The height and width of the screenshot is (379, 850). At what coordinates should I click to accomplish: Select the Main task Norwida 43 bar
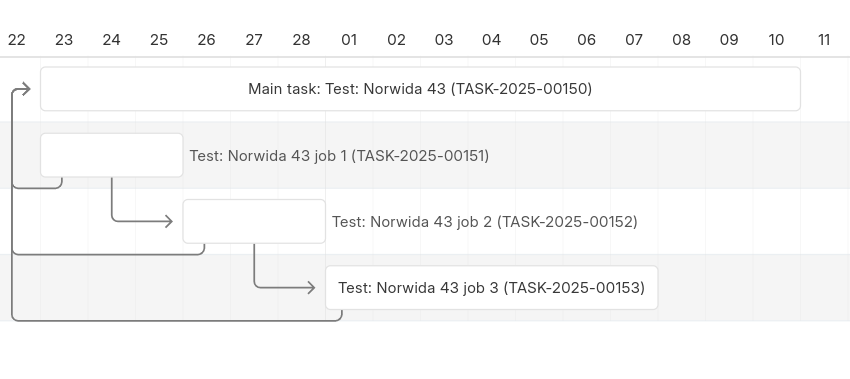point(420,89)
